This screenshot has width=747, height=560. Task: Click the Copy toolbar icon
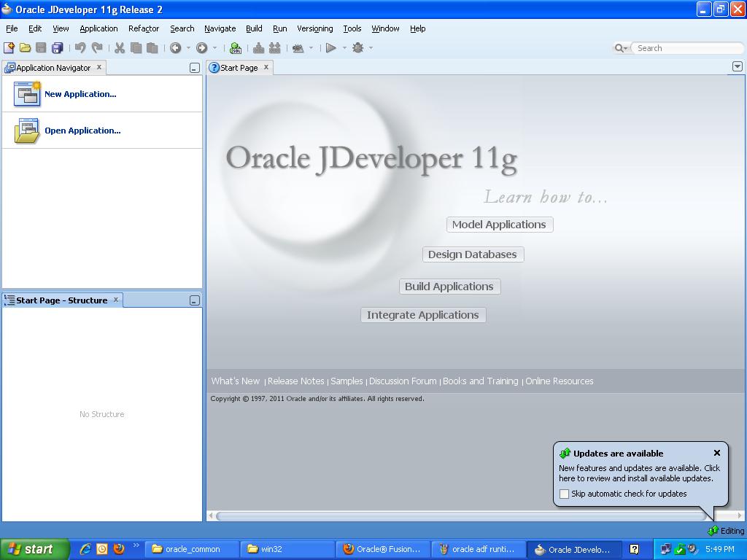tap(136, 47)
